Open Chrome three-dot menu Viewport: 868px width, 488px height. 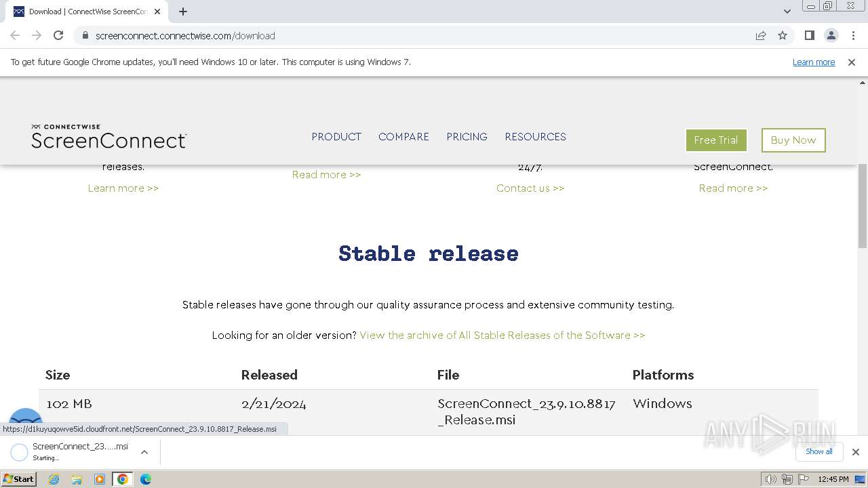[x=852, y=35]
